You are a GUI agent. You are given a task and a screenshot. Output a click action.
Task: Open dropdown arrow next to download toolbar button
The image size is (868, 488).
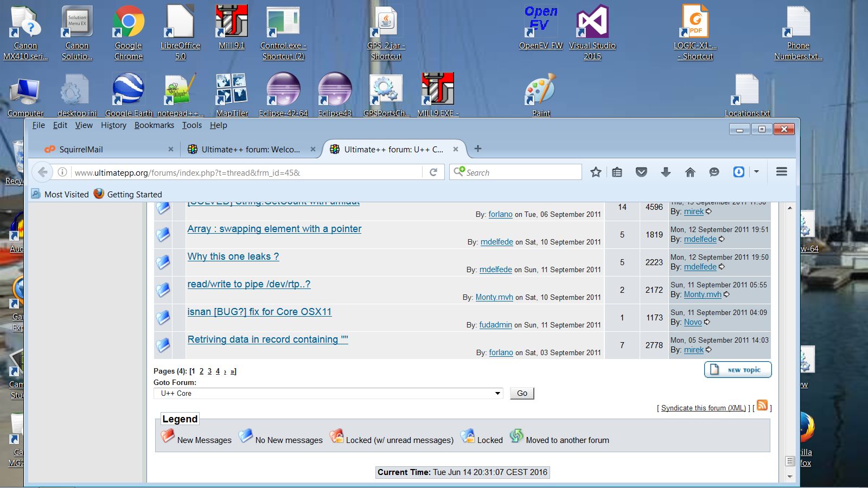(756, 172)
